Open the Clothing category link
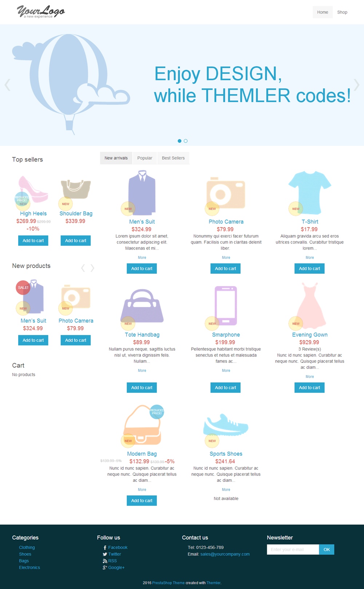This screenshot has width=364, height=589. pos(27,547)
